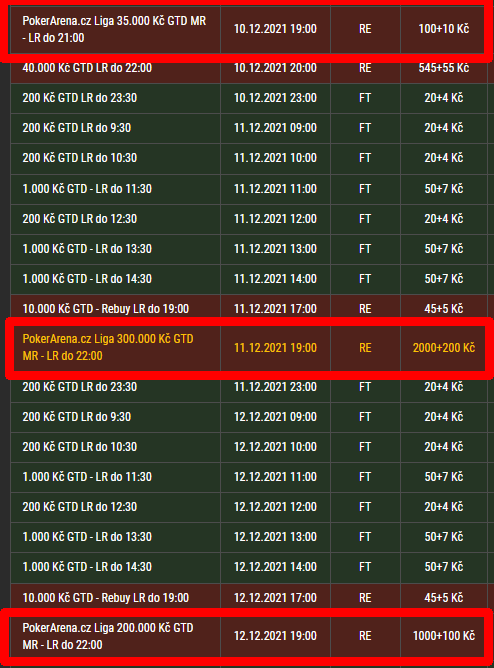This screenshot has width=494, height=668.
Task: Click the 12.12.2021 09:00 tournament row
Action: coord(247,417)
